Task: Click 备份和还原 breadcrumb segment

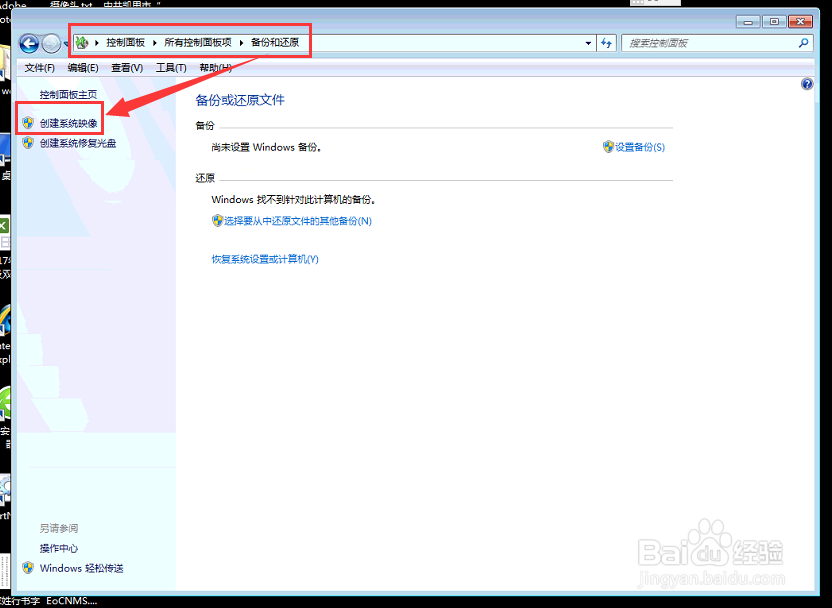Action: click(275, 42)
